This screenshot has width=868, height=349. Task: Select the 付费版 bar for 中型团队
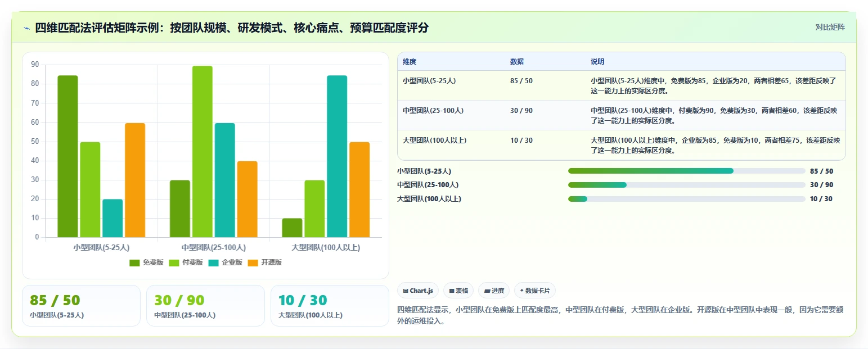pos(203,152)
